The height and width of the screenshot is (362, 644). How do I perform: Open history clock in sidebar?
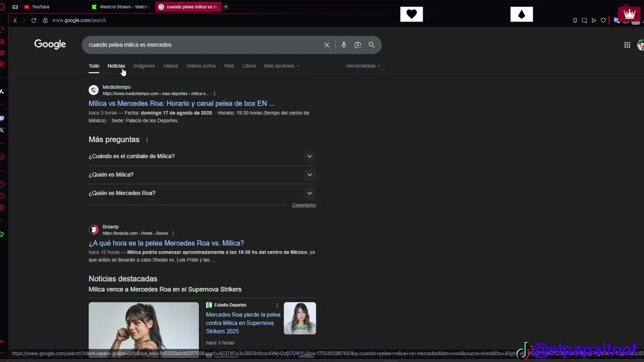pyautogui.click(x=2, y=185)
